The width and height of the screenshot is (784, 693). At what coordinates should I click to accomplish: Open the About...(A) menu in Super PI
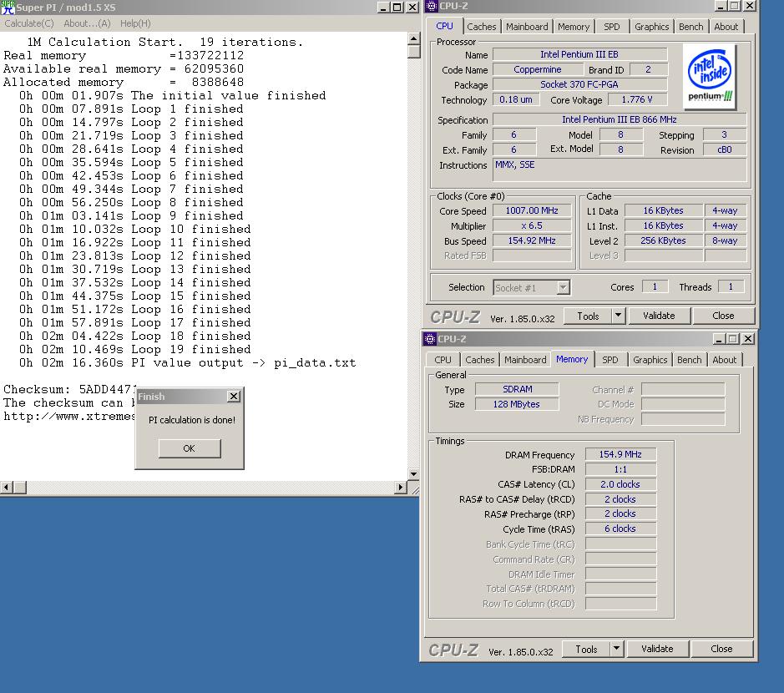[x=87, y=23]
